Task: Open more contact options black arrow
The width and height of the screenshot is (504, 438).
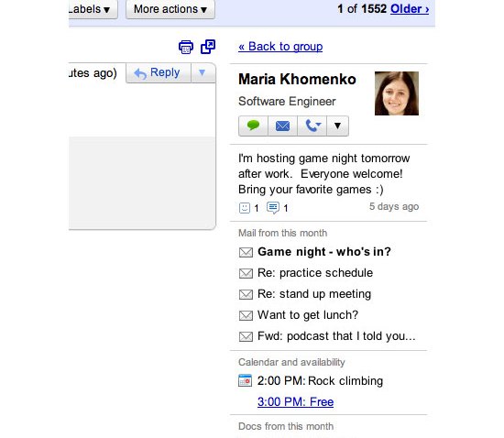Action: [x=337, y=126]
